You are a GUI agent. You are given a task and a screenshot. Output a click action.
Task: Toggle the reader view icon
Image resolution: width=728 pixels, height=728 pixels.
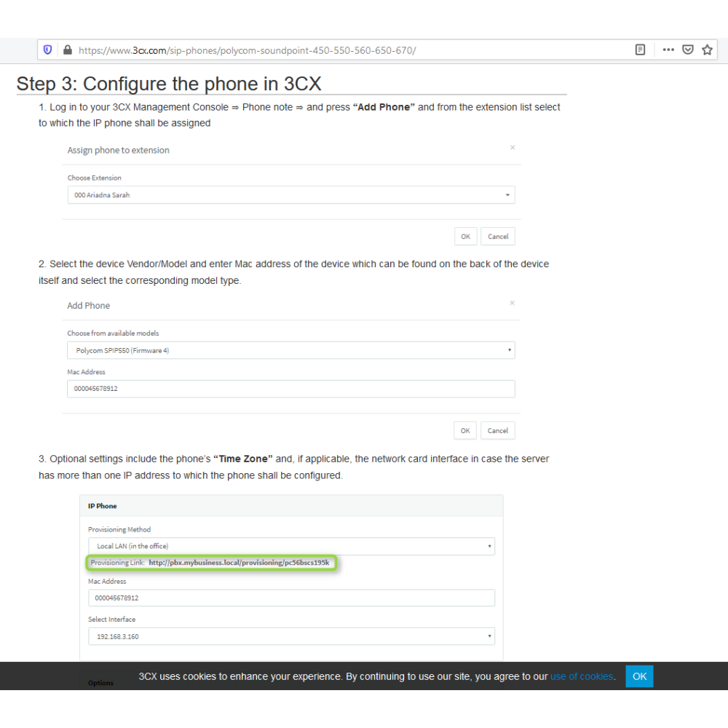(640, 50)
